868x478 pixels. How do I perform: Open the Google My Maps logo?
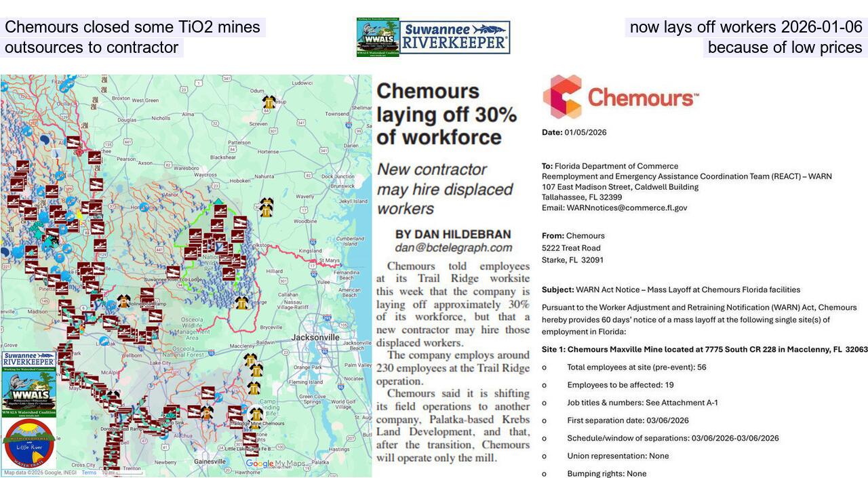pos(277,462)
